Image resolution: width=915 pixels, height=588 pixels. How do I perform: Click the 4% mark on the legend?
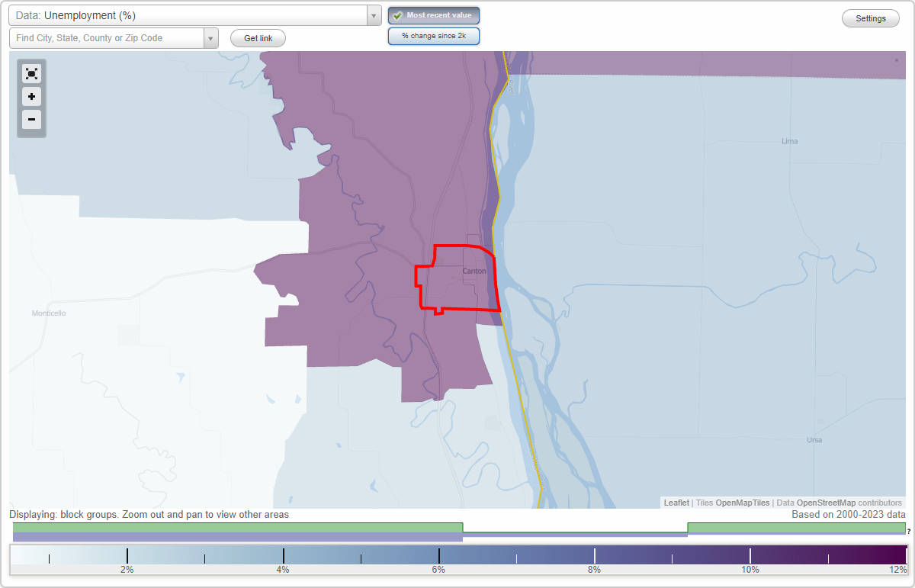click(283, 569)
